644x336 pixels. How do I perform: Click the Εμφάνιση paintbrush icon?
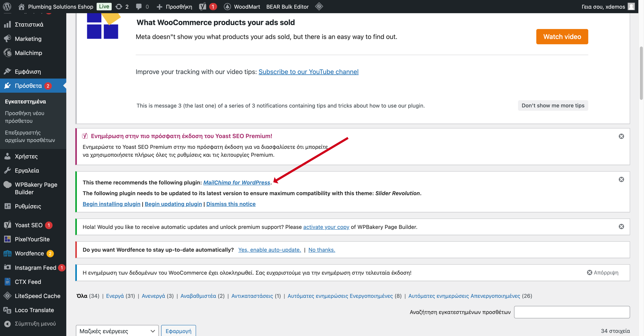[8, 72]
